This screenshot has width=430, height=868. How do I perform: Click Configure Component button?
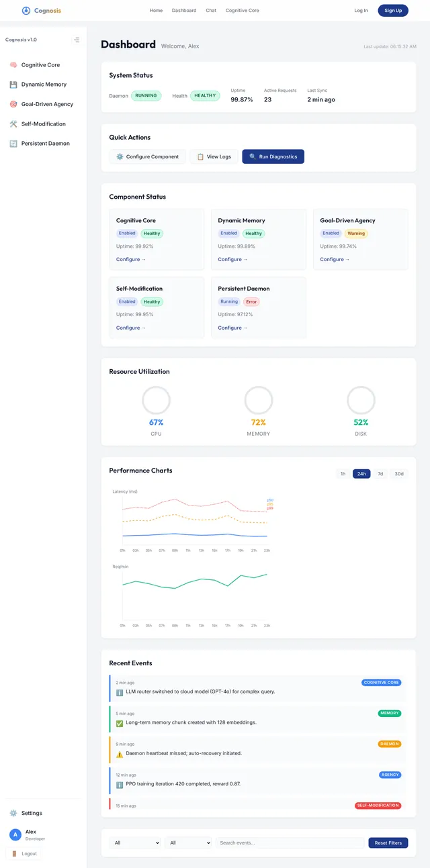point(147,156)
